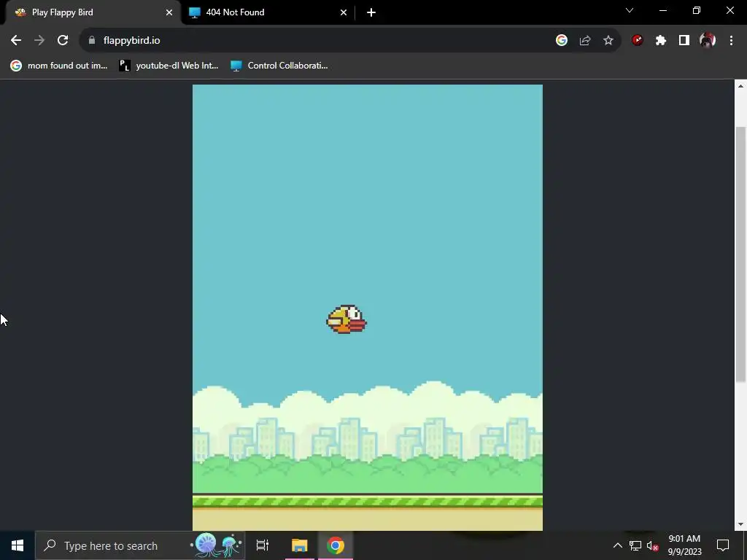Open the network status tray icon

pyautogui.click(x=635, y=545)
